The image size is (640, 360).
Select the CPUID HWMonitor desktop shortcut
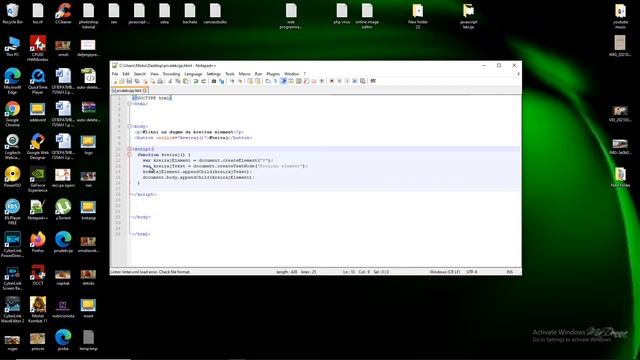click(38, 49)
